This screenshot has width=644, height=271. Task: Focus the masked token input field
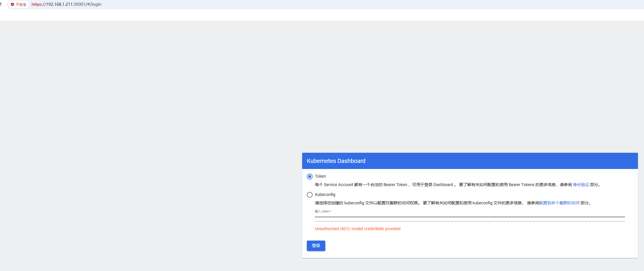click(469, 217)
